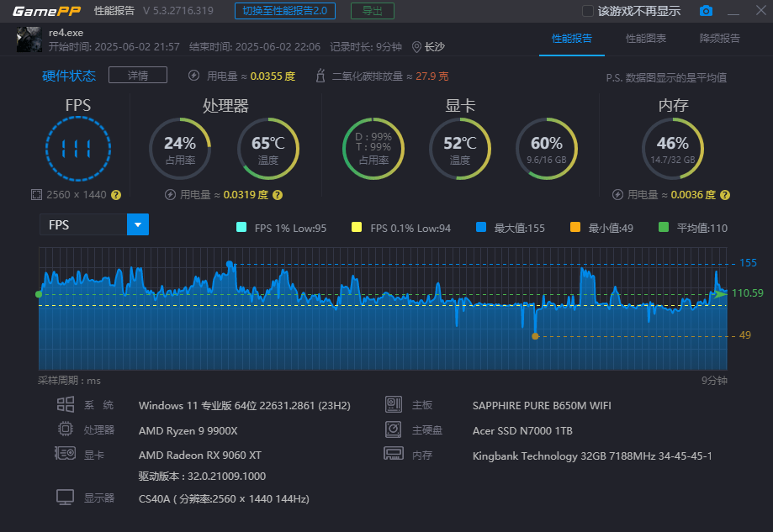Viewport: 773px width, 532px height.
Task: Click the camera screenshot icon
Action: point(706,11)
